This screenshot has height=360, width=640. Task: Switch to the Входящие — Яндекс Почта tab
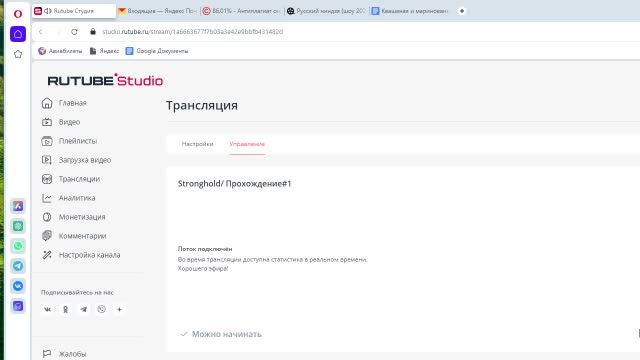click(x=158, y=11)
